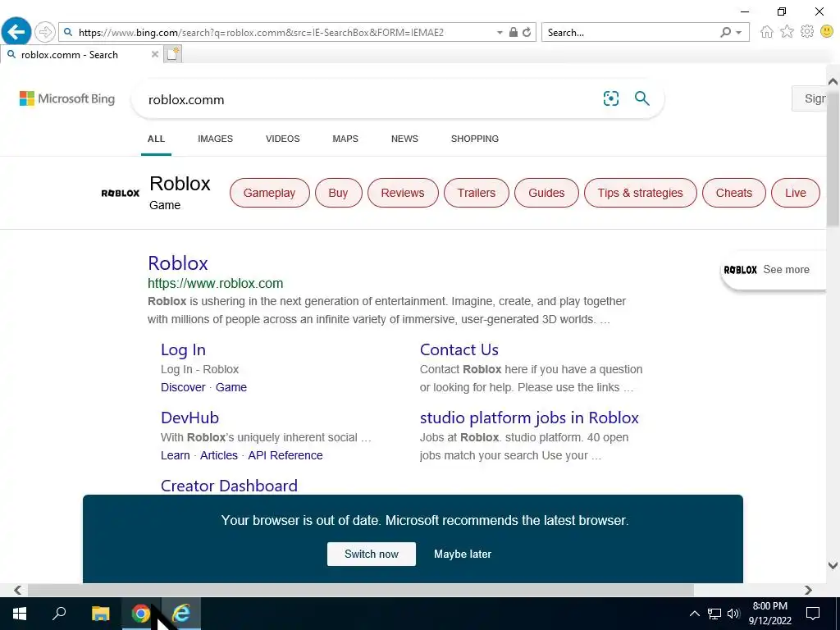Screen dimensions: 840x630
Task: Click the Live pill button
Action: click(796, 193)
